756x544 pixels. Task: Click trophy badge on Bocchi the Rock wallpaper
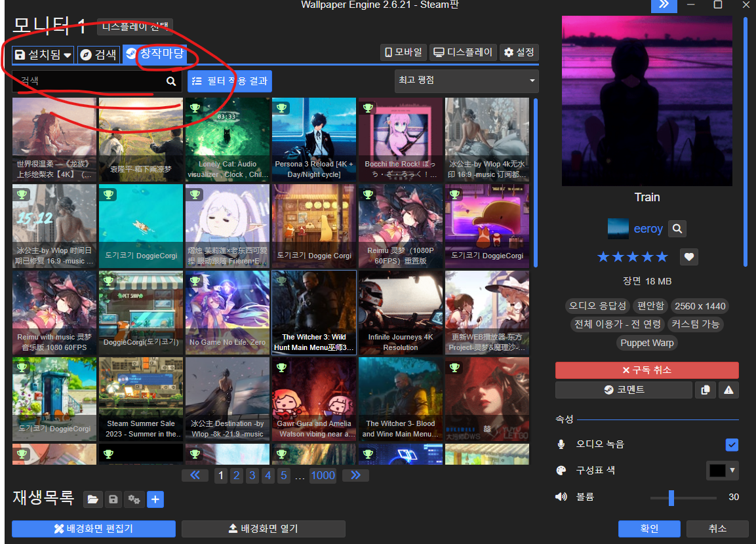(x=368, y=108)
